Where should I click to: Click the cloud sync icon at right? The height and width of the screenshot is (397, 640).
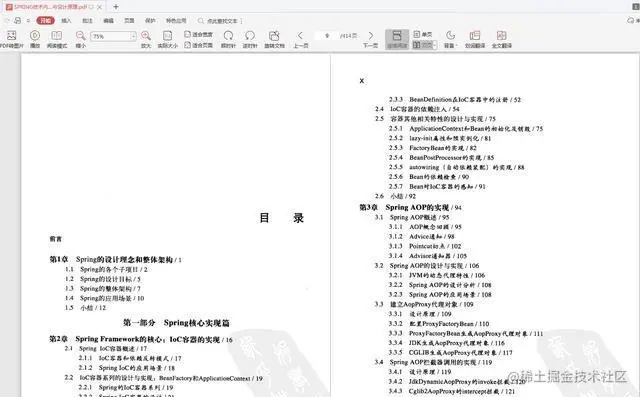632,20
